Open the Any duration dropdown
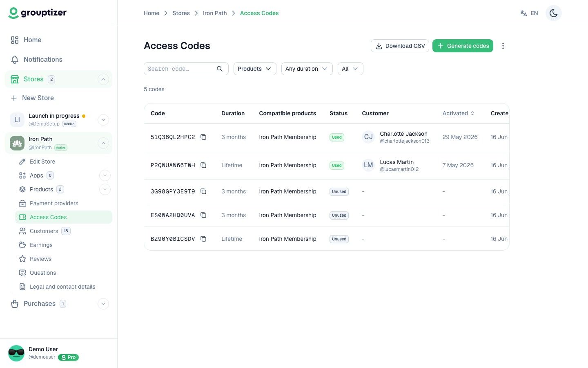The height and width of the screenshot is (368, 588). [307, 69]
